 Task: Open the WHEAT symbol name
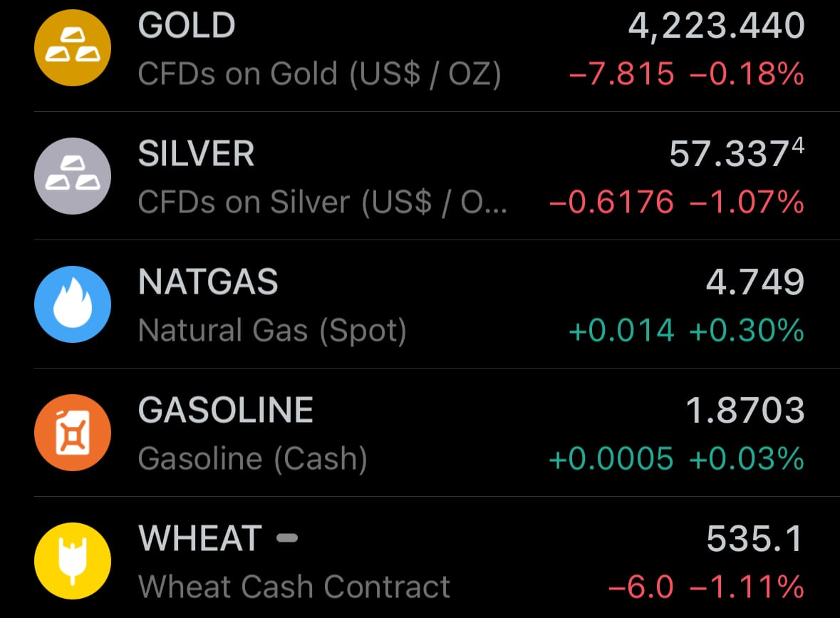coord(200,539)
